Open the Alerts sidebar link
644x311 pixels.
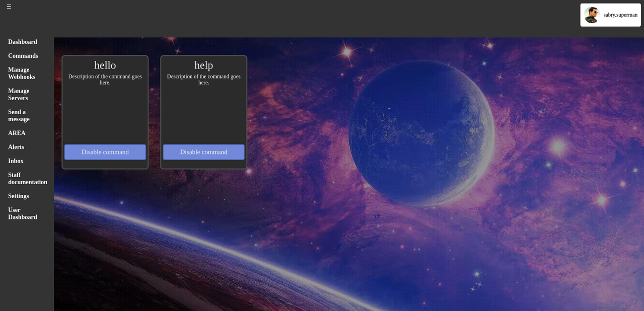(16, 147)
